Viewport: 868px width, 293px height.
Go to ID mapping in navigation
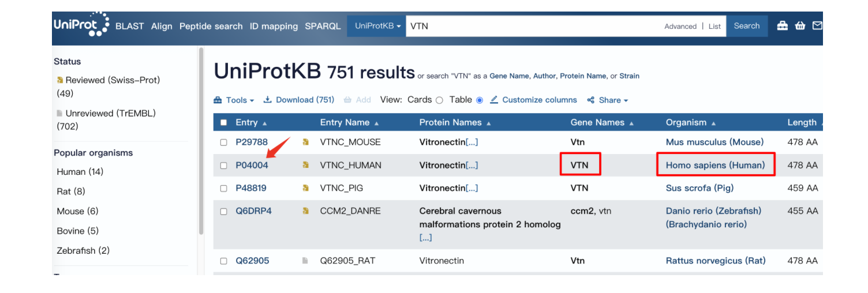pyautogui.click(x=274, y=26)
